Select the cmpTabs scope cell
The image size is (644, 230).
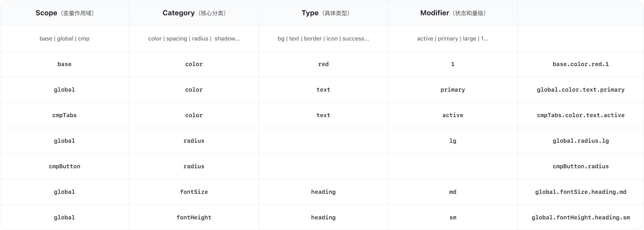(65, 115)
